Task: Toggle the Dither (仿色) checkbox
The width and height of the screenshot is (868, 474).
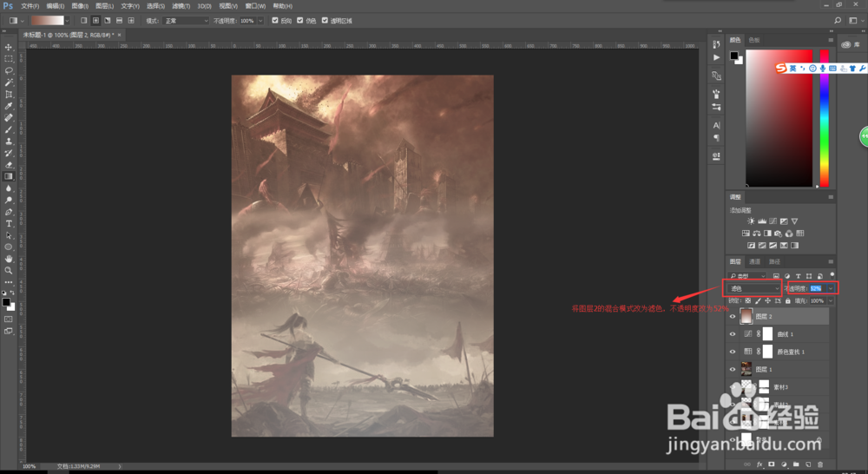Action: 300,21
